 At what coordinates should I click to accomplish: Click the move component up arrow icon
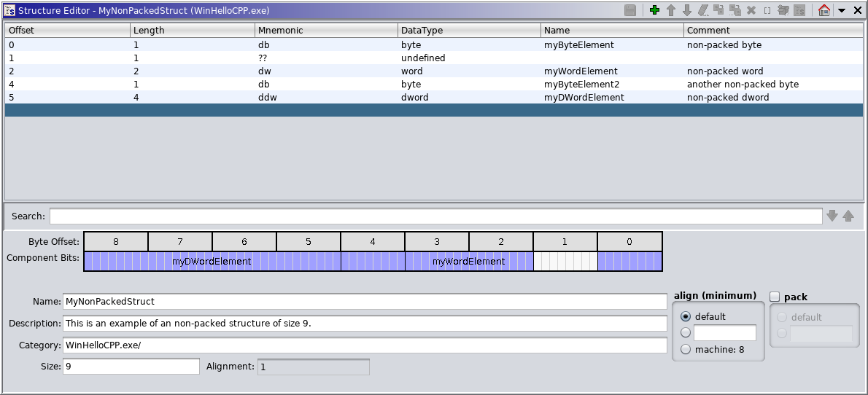[x=671, y=10]
